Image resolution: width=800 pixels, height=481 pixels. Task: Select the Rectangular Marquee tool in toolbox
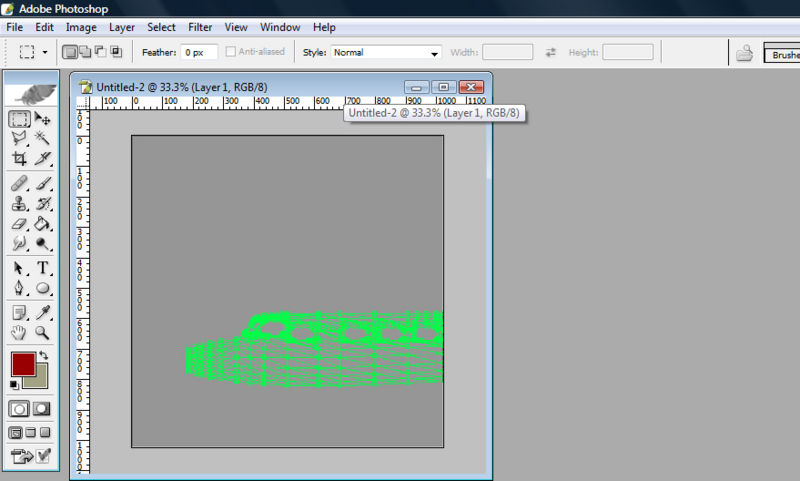click(x=19, y=119)
